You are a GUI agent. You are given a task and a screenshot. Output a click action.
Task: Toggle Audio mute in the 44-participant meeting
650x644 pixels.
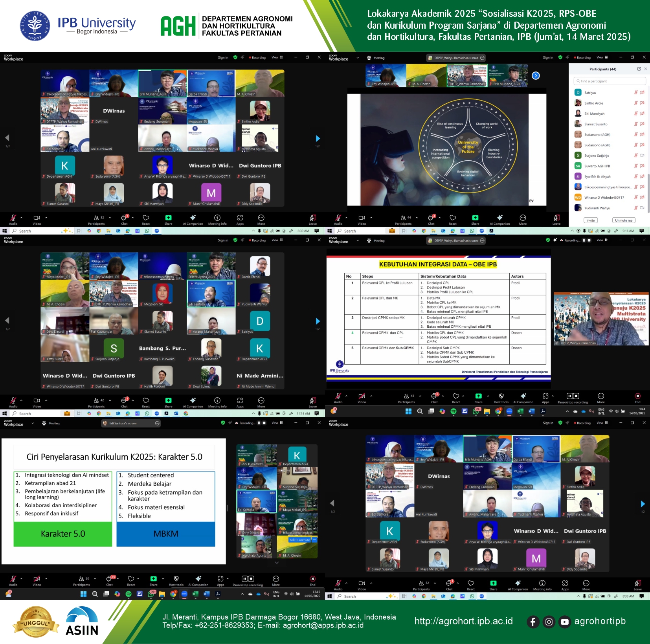tap(338, 218)
